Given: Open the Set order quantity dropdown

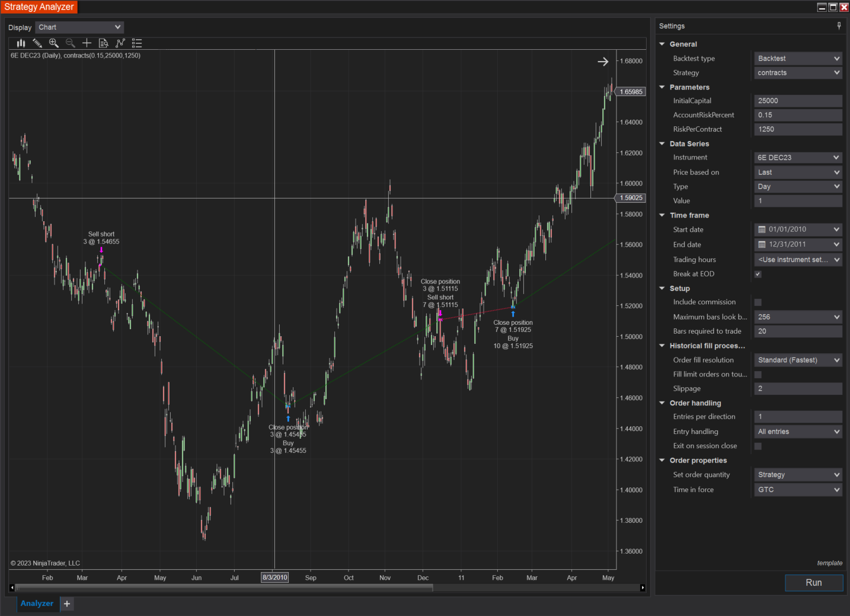Looking at the screenshot, I should 798,475.
